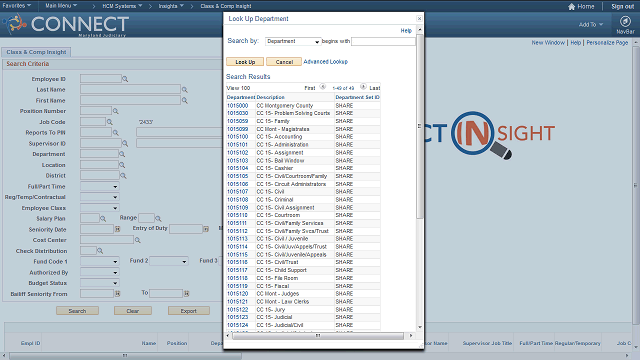
Task: Open the Personalize Page link
Action: pyautogui.click(x=607, y=42)
